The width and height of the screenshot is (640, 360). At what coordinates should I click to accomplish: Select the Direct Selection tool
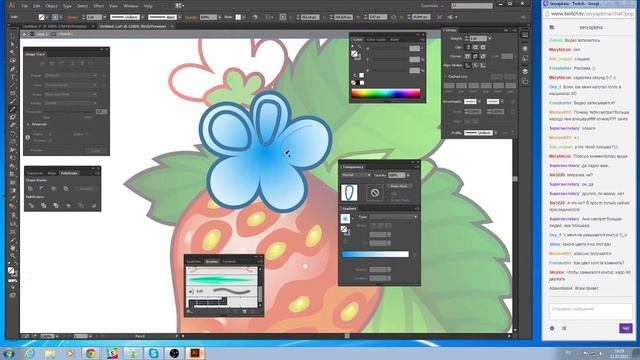click(12, 44)
